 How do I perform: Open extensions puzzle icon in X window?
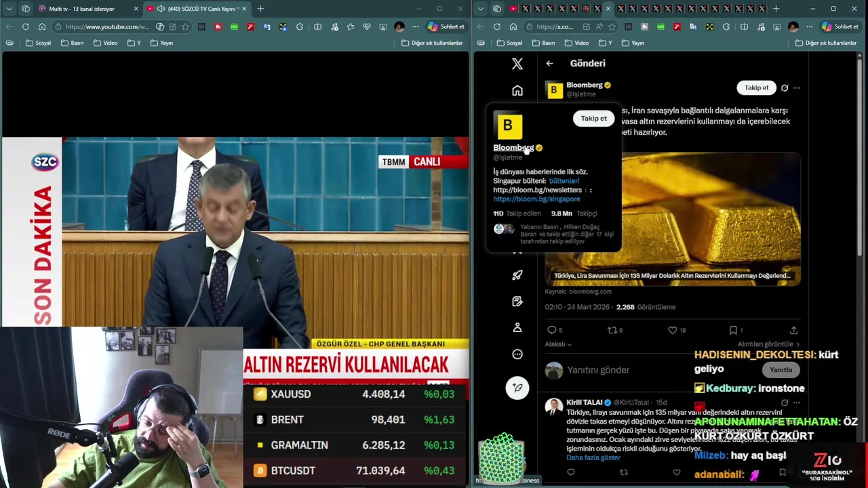tap(726, 26)
